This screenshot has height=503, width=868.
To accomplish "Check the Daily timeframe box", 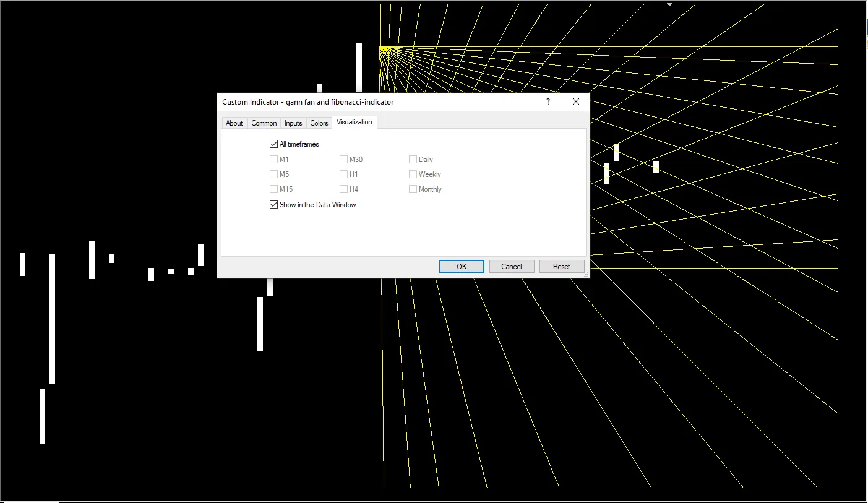I will [x=413, y=160].
